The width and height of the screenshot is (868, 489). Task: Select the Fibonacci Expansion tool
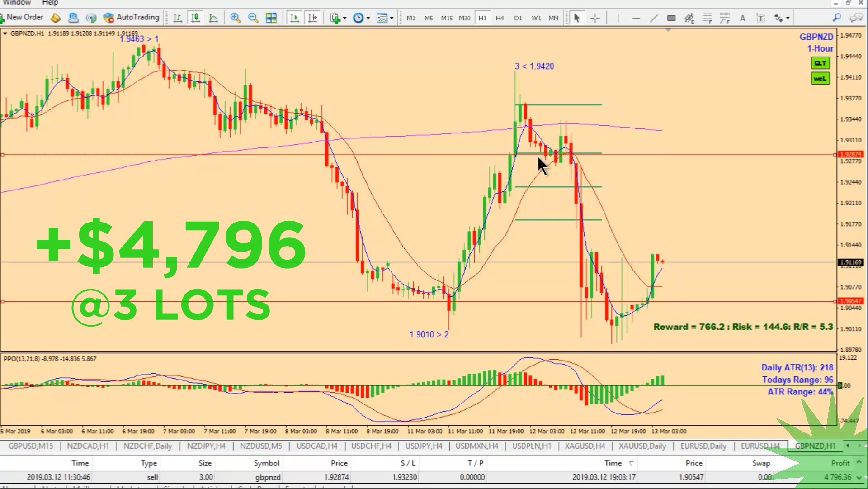click(x=725, y=18)
